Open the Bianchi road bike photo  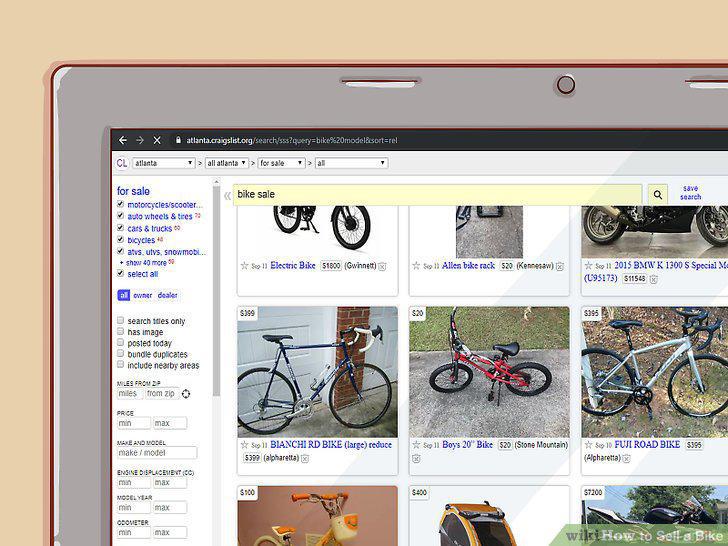pyautogui.click(x=318, y=372)
